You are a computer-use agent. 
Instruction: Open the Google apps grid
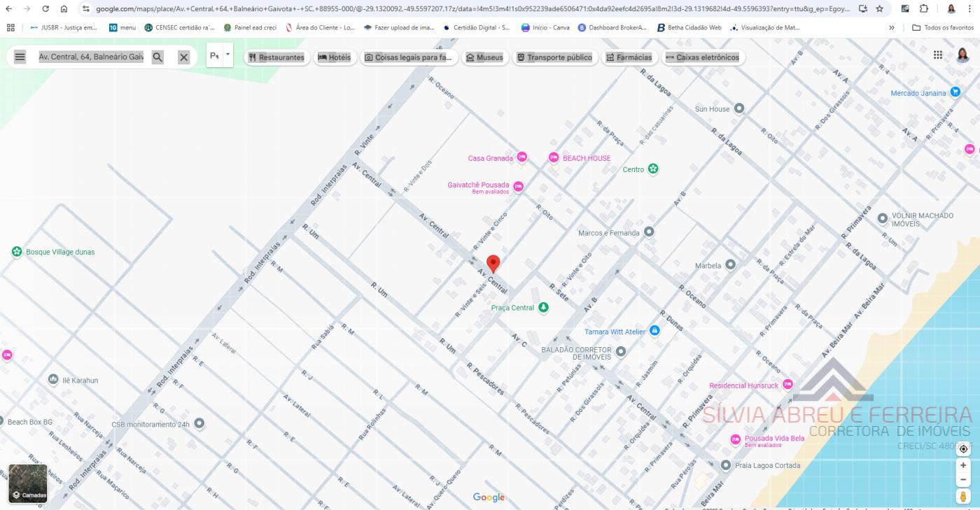937,55
